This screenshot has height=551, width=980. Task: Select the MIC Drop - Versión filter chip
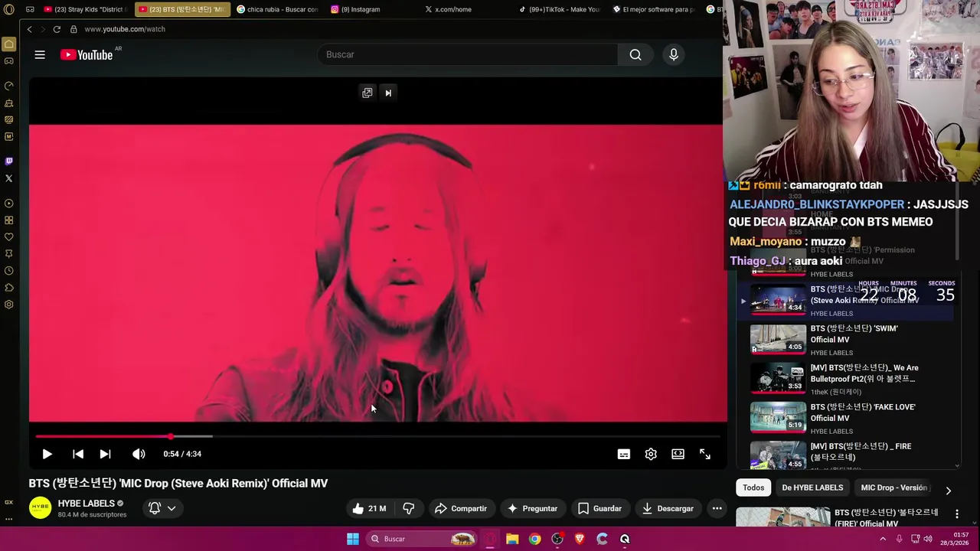(x=893, y=487)
